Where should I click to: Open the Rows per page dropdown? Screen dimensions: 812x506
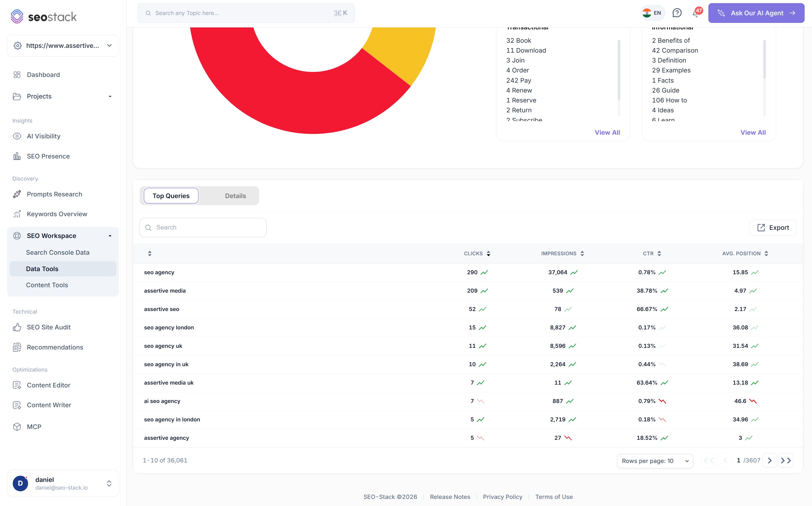(655, 461)
